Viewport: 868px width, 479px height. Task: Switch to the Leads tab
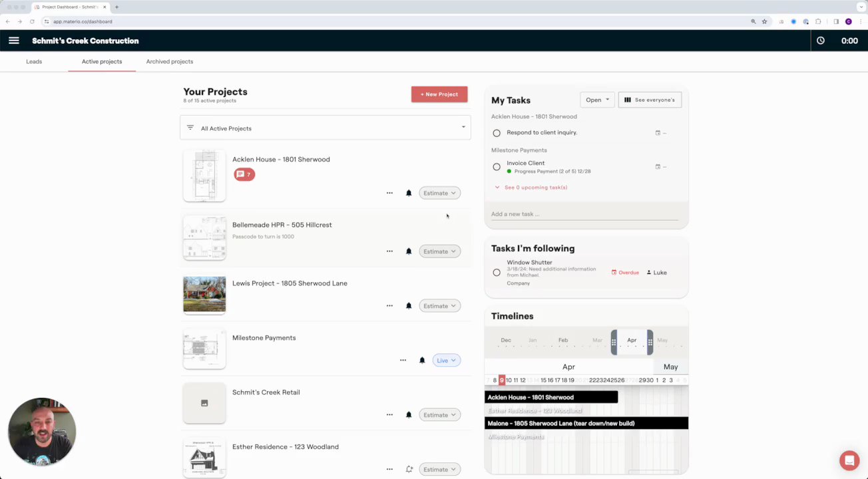(x=34, y=61)
